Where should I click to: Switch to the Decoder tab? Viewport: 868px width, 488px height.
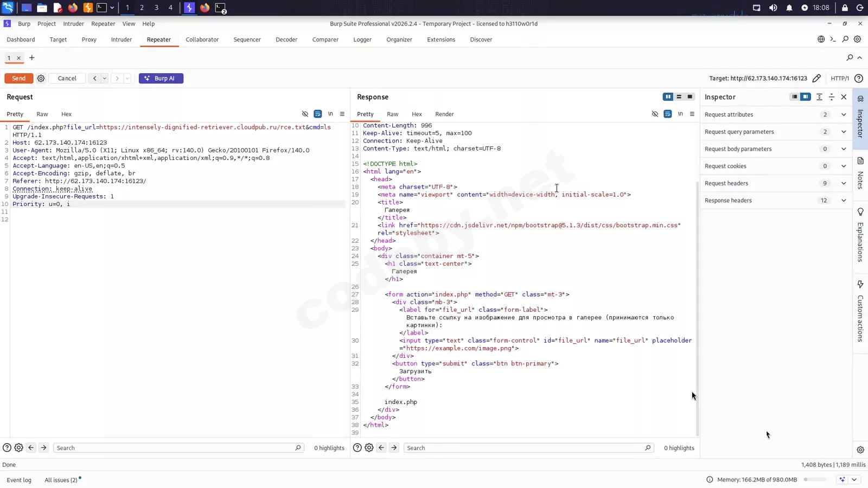click(286, 40)
